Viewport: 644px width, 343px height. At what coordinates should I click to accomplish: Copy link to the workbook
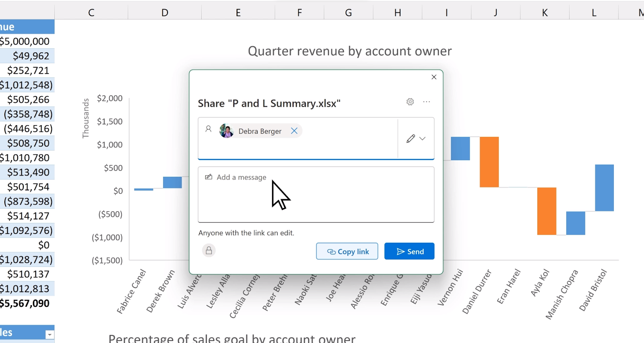347,251
